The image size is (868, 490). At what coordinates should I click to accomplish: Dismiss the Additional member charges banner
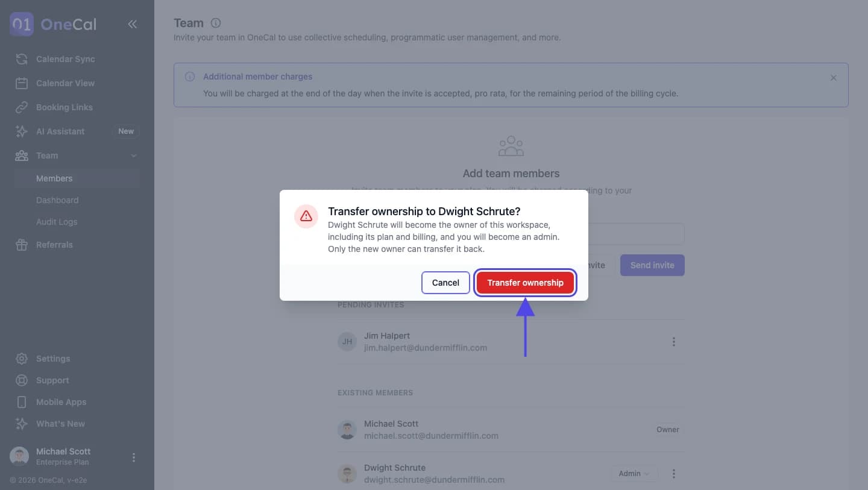tap(834, 78)
